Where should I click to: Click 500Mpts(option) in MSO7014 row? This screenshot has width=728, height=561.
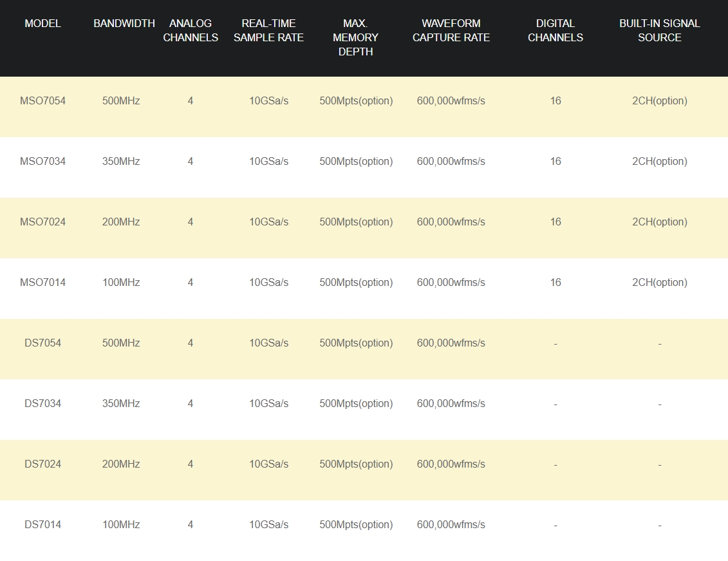point(356,282)
